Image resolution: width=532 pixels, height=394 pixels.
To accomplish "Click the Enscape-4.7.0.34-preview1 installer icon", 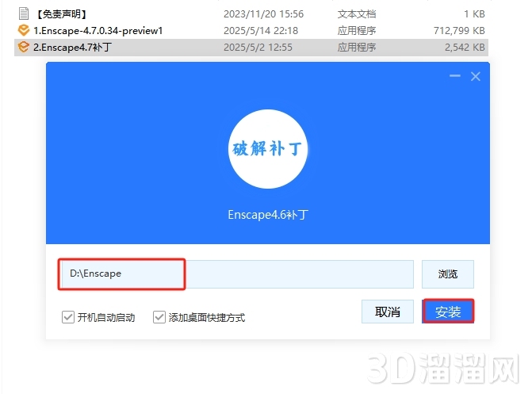I will (x=24, y=30).
